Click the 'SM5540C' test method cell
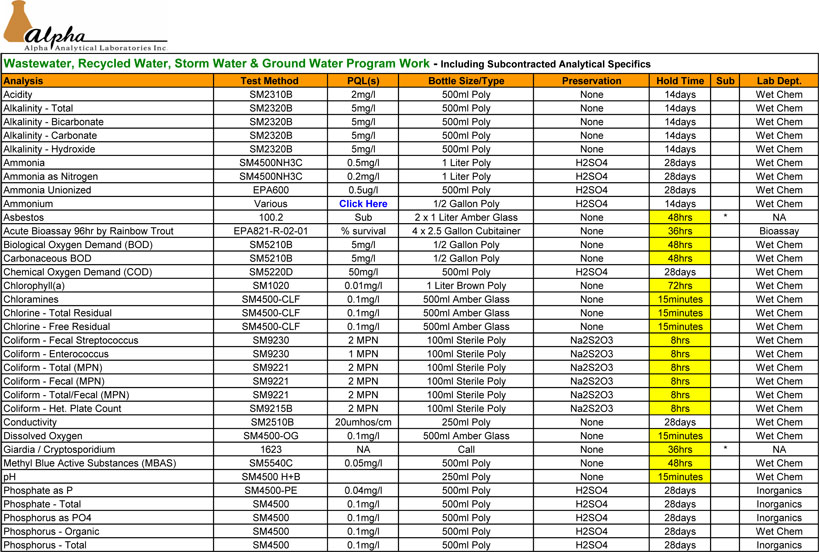The height and width of the screenshot is (553, 820). click(270, 463)
